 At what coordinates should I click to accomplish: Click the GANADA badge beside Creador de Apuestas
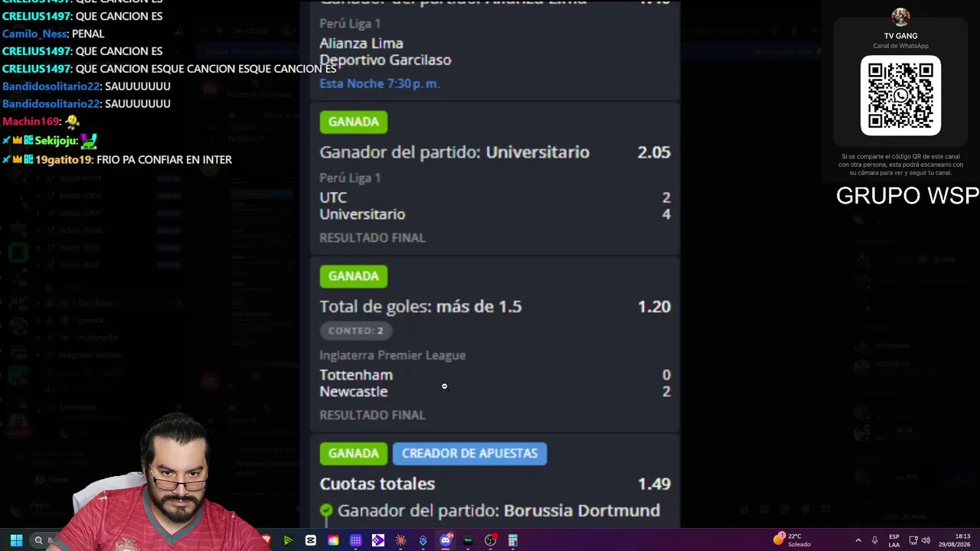[x=354, y=454]
